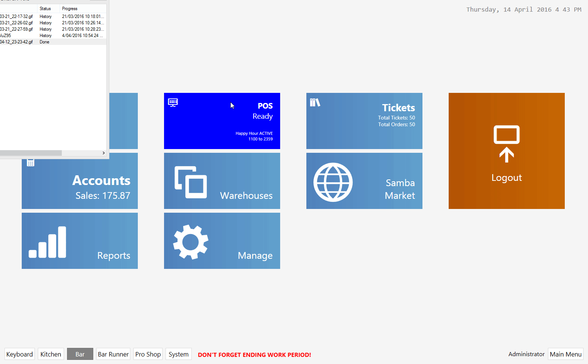Select the 03-21_22-27-59.gif row
The height and width of the screenshot is (364, 588).
pyautogui.click(x=53, y=29)
